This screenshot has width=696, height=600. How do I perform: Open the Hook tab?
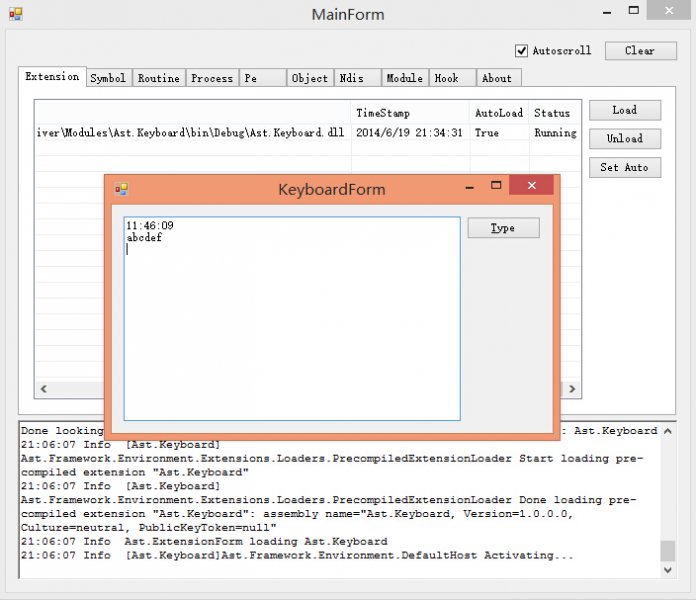(x=452, y=78)
